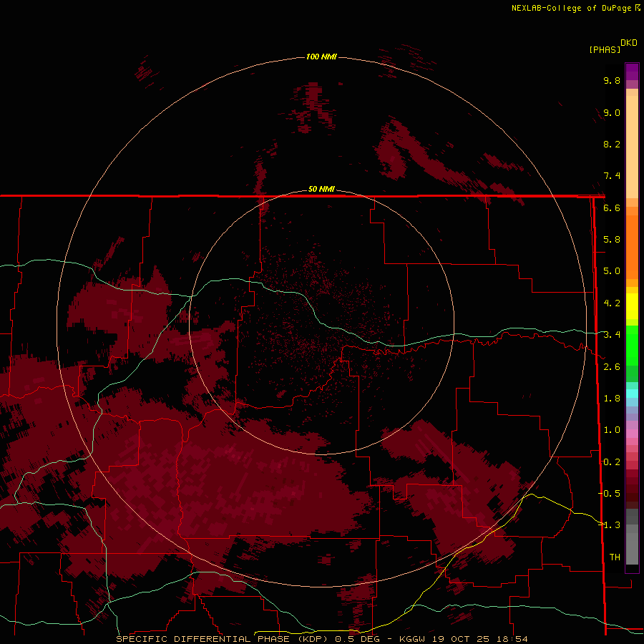644x644 pixels.
Task: Click the 3.4 scale value
Action: pyautogui.click(x=611, y=335)
